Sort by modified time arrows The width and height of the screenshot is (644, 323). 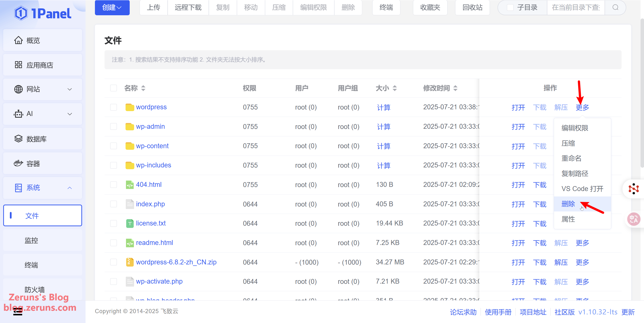click(x=455, y=88)
